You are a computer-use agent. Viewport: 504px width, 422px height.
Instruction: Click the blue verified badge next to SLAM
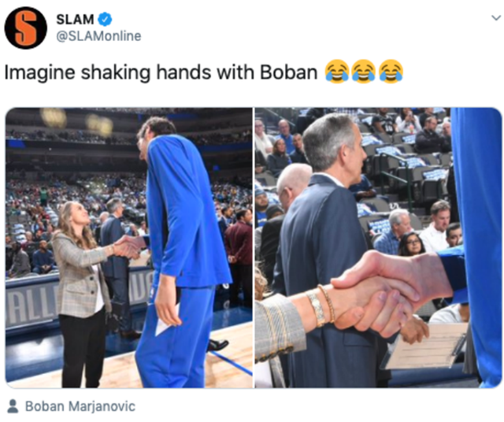tap(105, 19)
